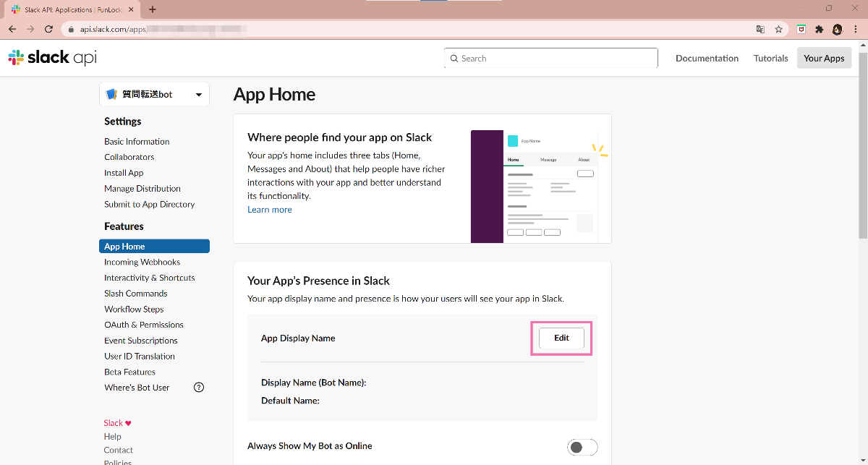Reload the page with refresh icon

click(48, 29)
